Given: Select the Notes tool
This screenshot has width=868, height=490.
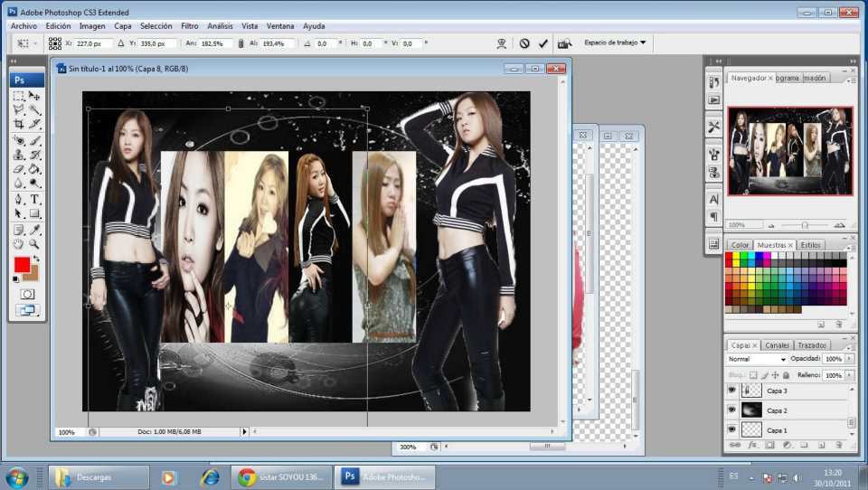Looking at the screenshot, I should pyautogui.click(x=19, y=230).
